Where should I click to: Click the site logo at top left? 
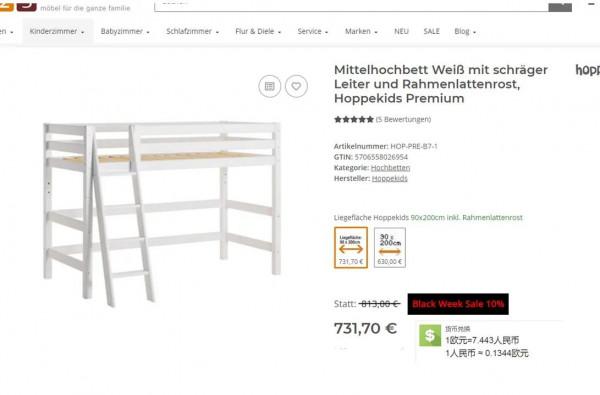(18, 5)
